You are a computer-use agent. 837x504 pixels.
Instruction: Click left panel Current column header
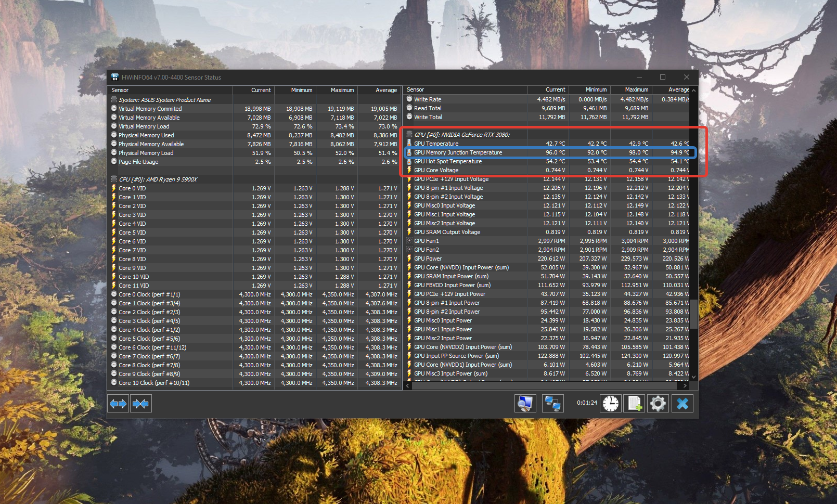coord(254,90)
